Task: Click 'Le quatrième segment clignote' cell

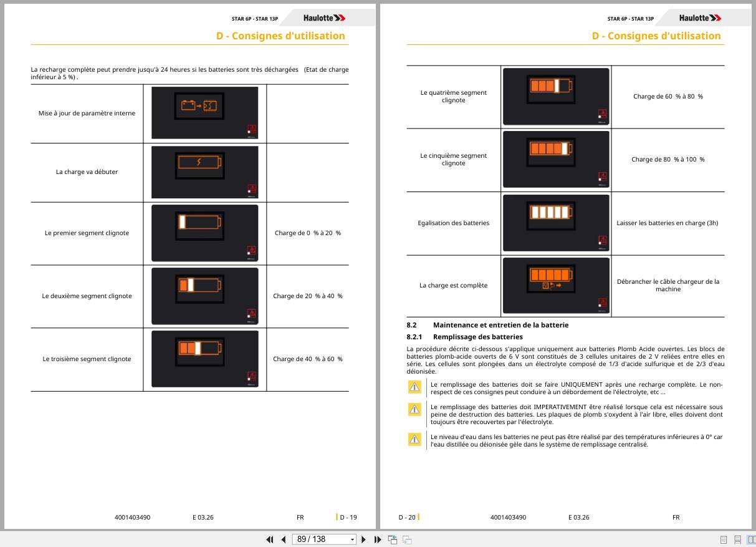Action: (454, 97)
